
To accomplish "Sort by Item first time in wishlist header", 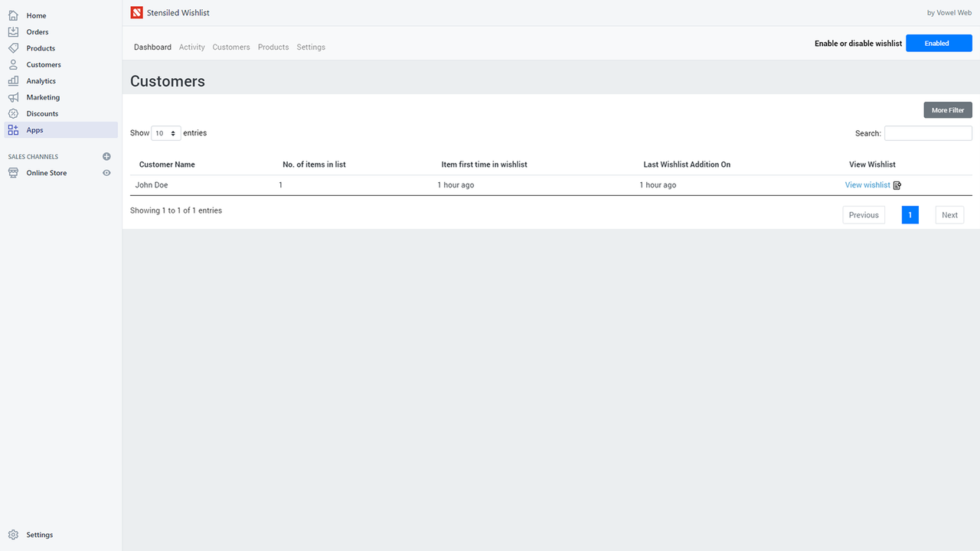I will point(484,165).
